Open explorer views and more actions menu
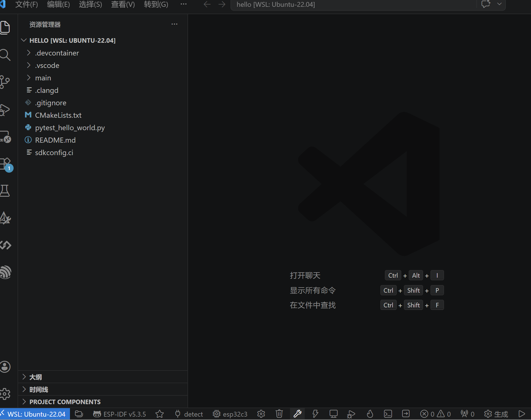The width and height of the screenshot is (531, 420). coord(174,24)
